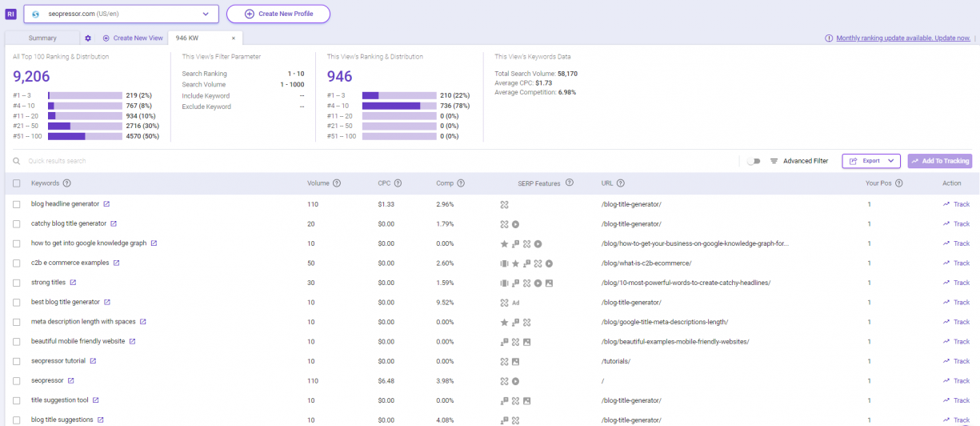Check the strong titles row

coord(17,283)
